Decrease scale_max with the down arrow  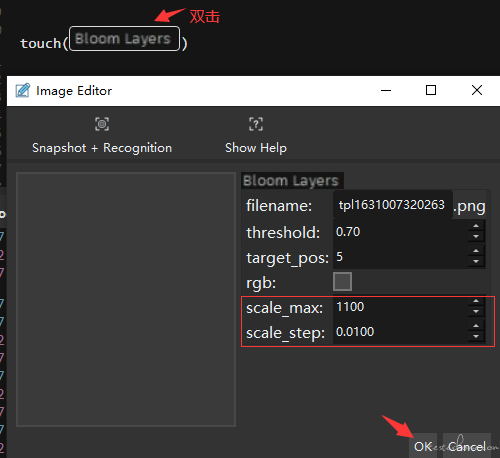point(476,311)
